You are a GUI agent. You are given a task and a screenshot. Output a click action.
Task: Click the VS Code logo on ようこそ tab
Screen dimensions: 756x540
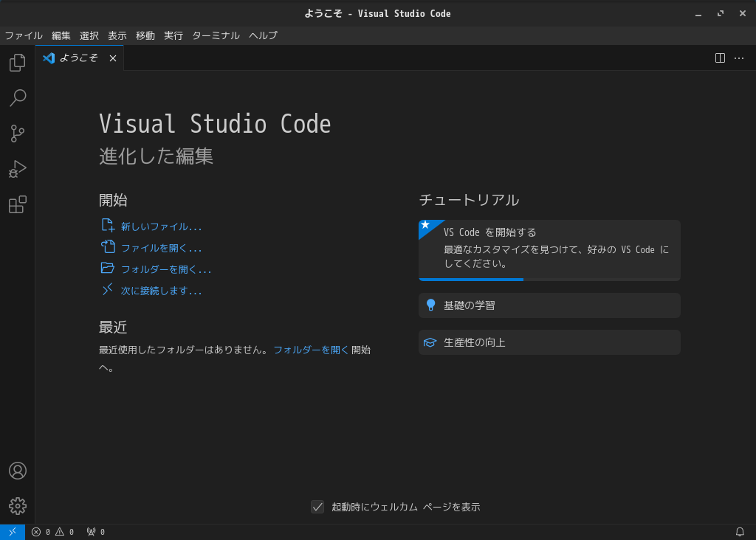pos(49,58)
